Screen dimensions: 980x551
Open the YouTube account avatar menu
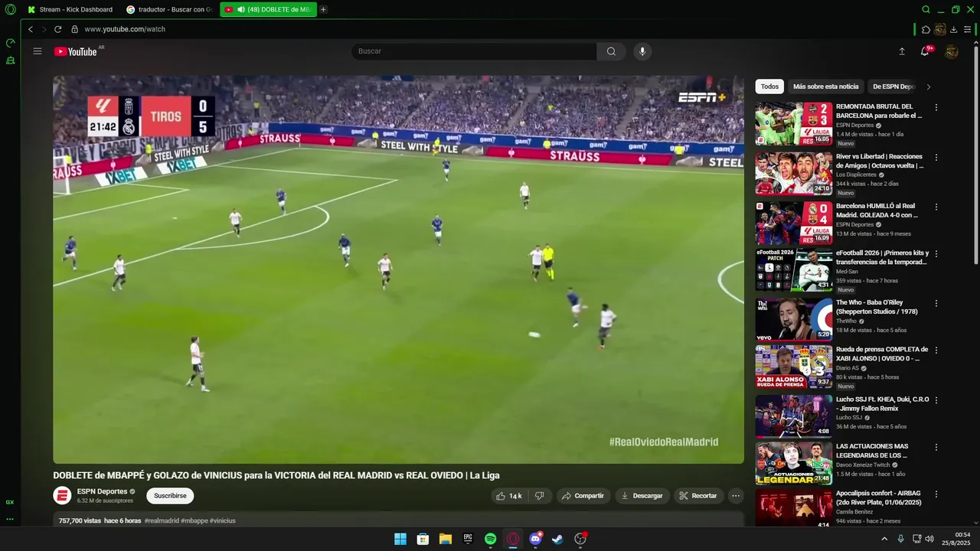[952, 51]
